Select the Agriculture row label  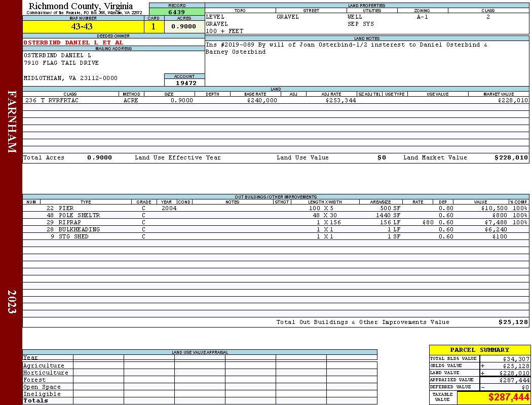coord(44,366)
